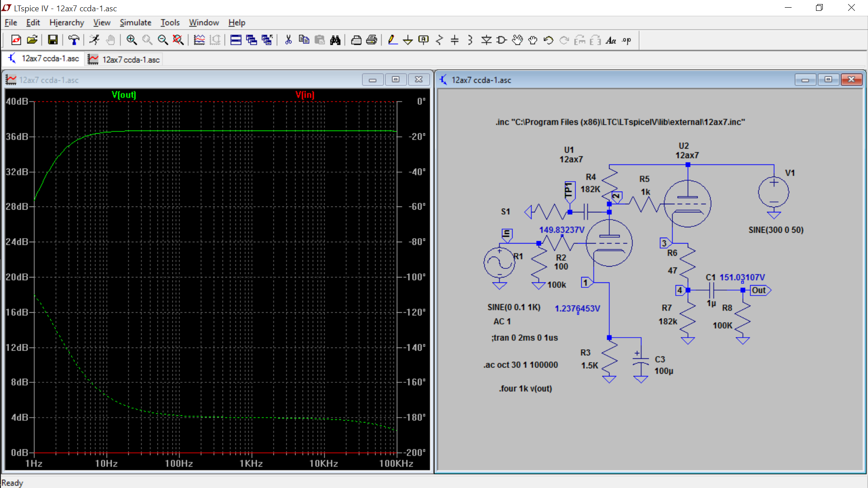Click the Mirror component icon
The width and height of the screenshot is (868, 488).
click(x=595, y=40)
